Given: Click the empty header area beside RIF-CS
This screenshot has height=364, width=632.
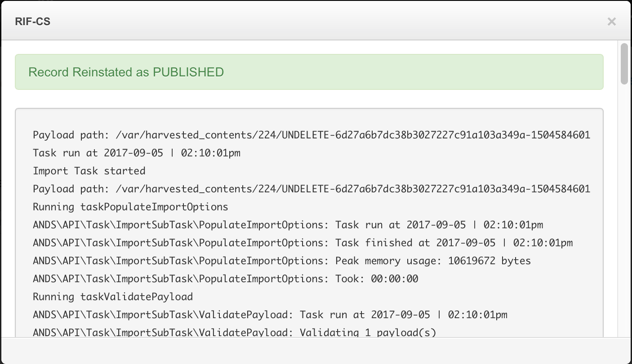Looking at the screenshot, I should pyautogui.click(x=315, y=22).
